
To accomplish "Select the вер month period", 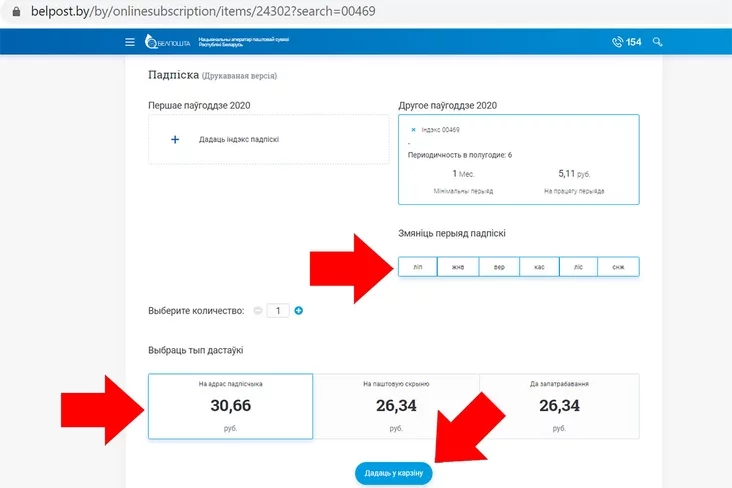I will 498,267.
